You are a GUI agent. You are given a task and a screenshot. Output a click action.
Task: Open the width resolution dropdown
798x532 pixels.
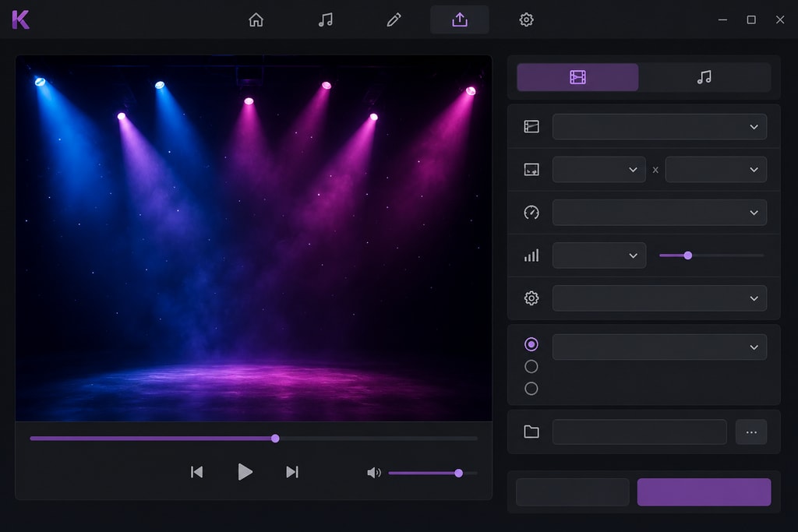tap(599, 169)
